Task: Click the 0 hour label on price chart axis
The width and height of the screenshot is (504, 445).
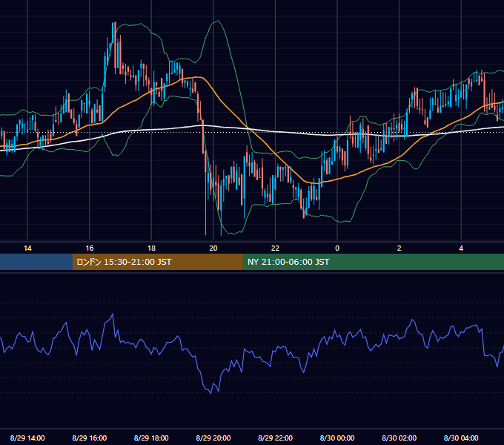Action: pyautogui.click(x=337, y=248)
